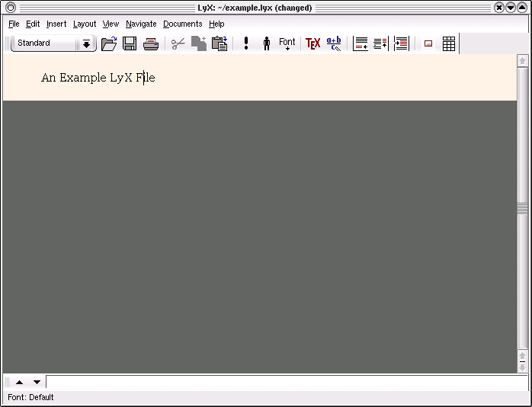Toggle noun style with person icon
Image resolution: width=532 pixels, height=407 pixels.
267,43
